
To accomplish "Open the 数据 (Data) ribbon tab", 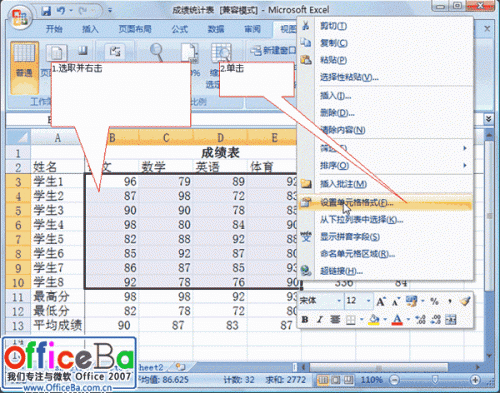I will [216, 29].
